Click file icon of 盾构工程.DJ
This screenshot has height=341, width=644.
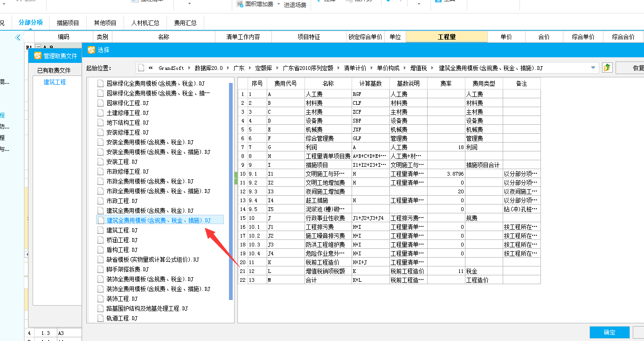(x=100, y=250)
